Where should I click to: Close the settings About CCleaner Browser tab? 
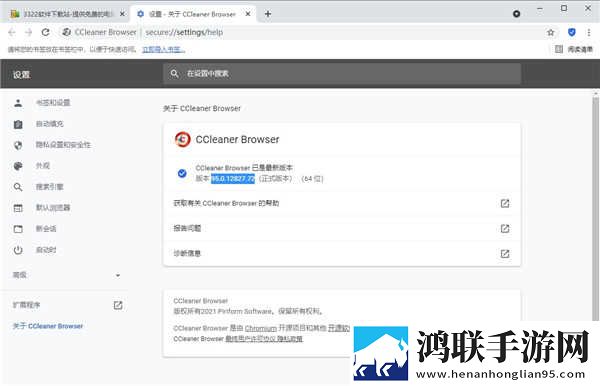248,14
